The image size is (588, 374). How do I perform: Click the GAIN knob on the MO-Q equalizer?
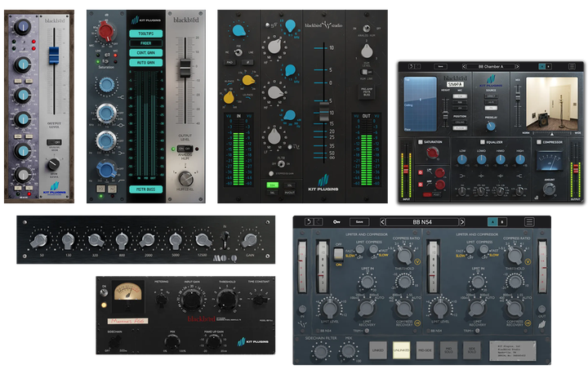[250, 240]
